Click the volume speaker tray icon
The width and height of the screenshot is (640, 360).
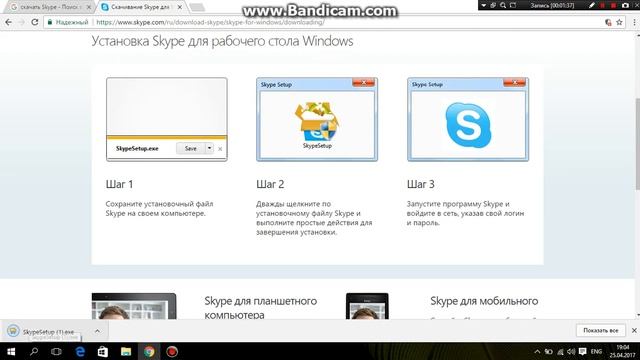571,351
